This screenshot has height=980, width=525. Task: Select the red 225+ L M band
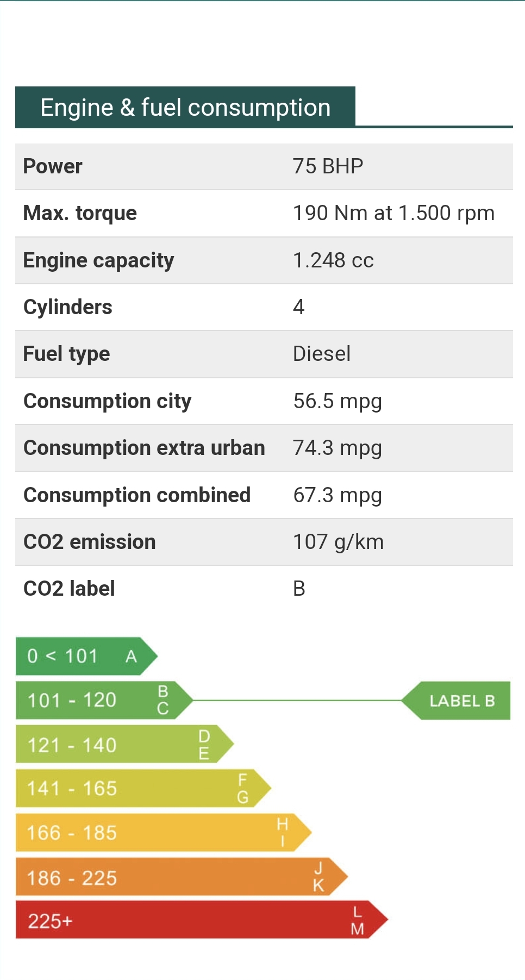tap(196, 920)
